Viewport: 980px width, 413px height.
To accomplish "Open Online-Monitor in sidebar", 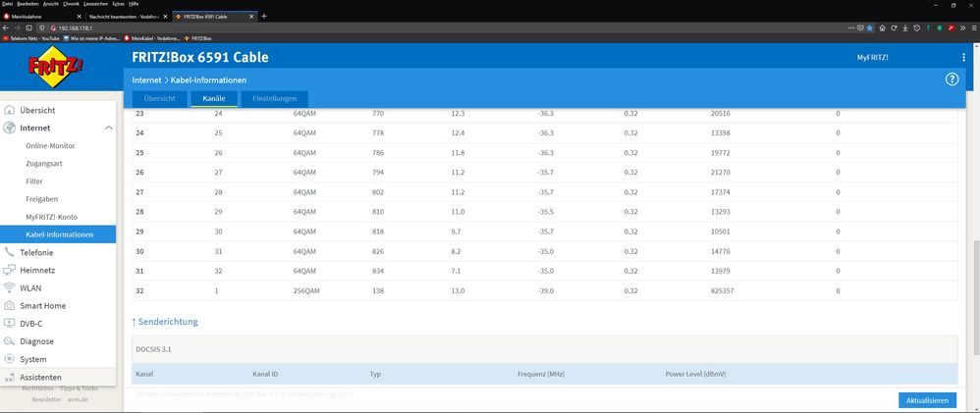I will 50,145.
